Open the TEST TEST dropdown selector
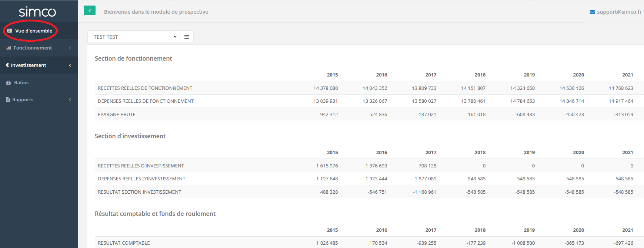 pos(133,37)
